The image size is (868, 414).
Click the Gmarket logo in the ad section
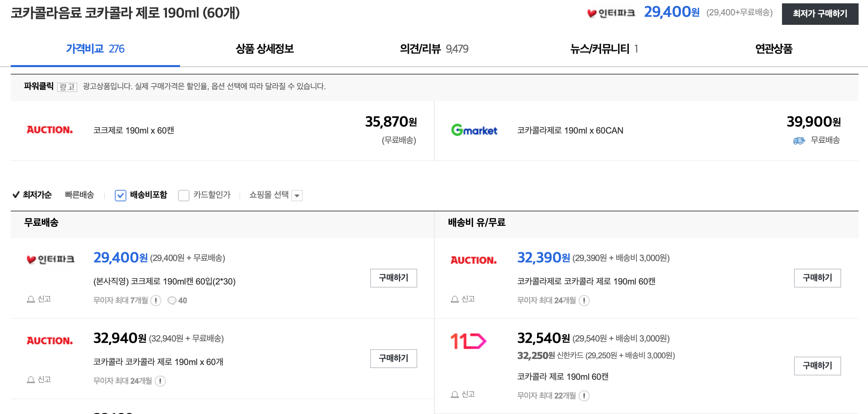[474, 130]
